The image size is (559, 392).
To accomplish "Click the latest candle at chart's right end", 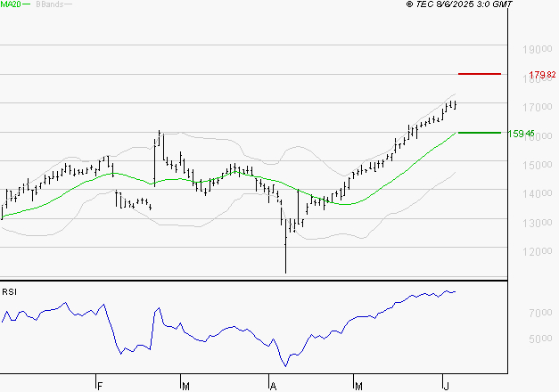I will tap(456, 105).
